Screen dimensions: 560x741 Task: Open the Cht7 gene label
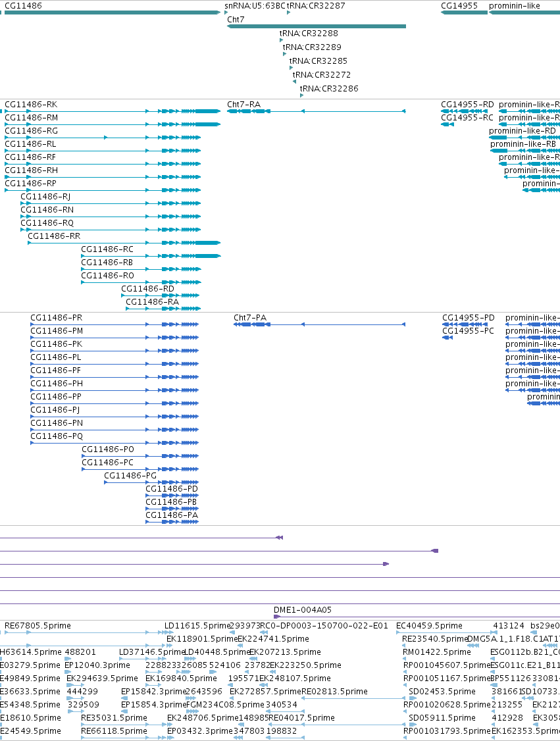[x=236, y=19]
